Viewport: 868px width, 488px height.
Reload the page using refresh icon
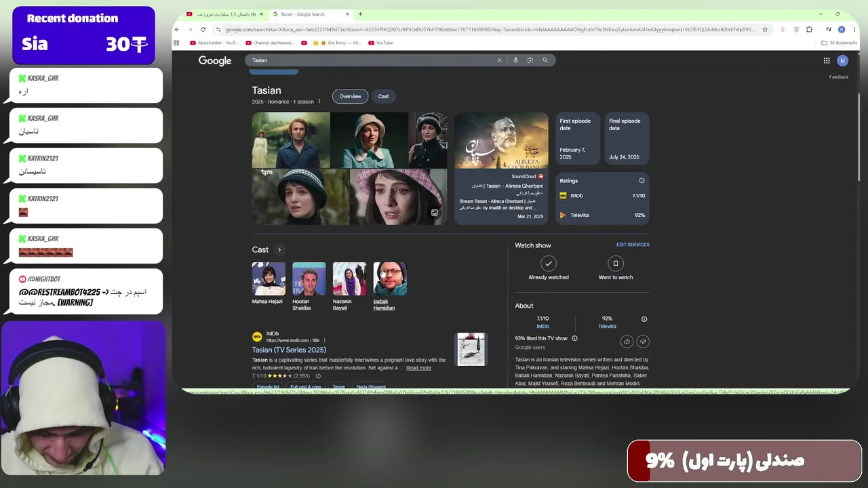click(203, 30)
